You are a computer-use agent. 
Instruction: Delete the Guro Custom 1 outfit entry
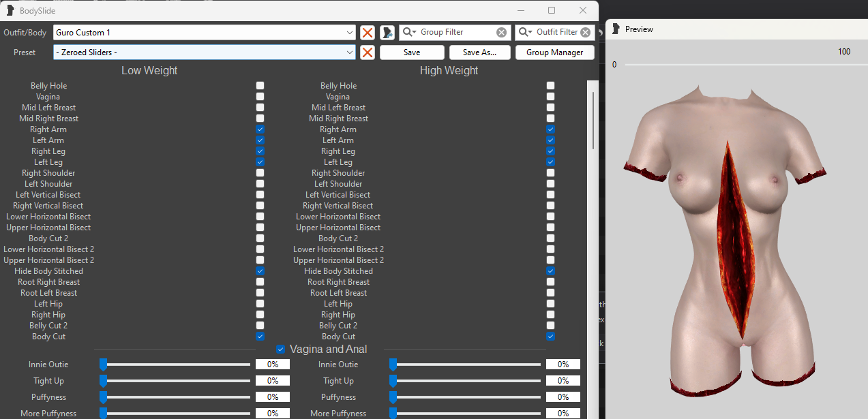pos(368,32)
